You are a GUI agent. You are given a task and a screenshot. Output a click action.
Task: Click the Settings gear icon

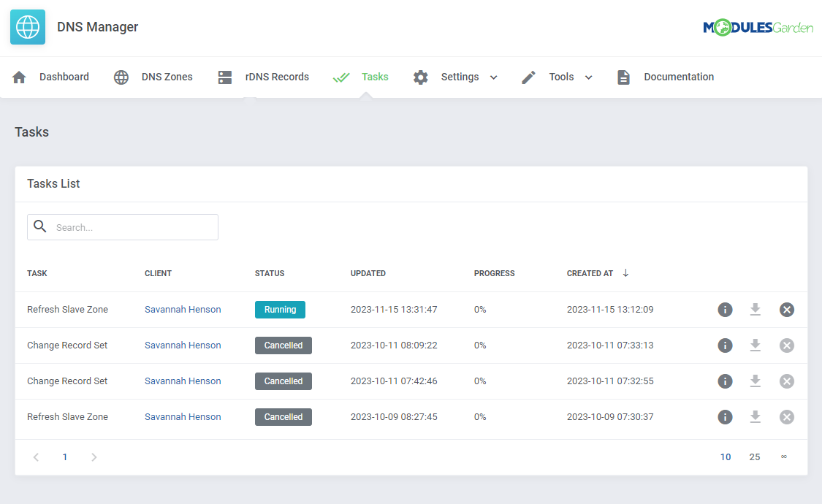(x=420, y=77)
